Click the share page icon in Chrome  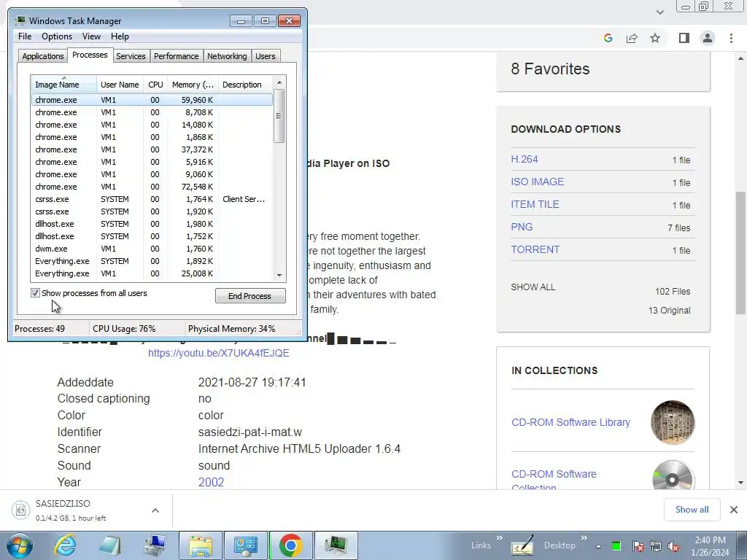click(632, 38)
